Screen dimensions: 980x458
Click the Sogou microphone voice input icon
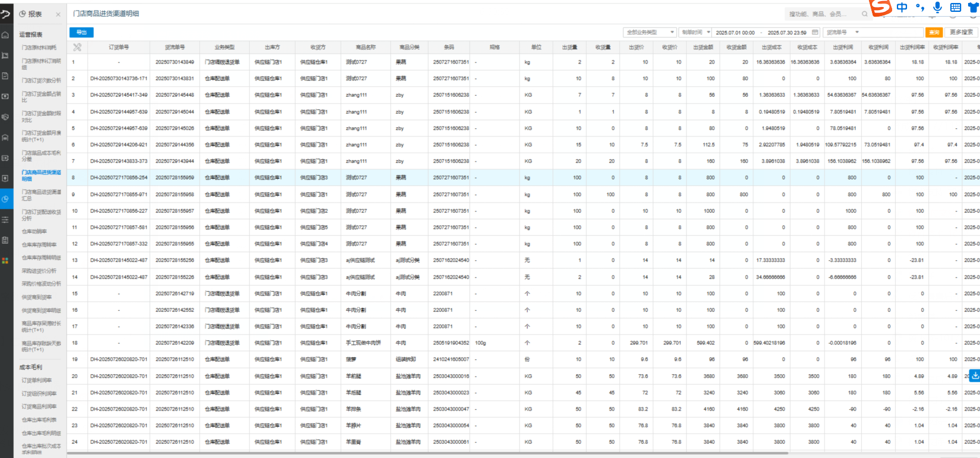[x=937, y=7]
